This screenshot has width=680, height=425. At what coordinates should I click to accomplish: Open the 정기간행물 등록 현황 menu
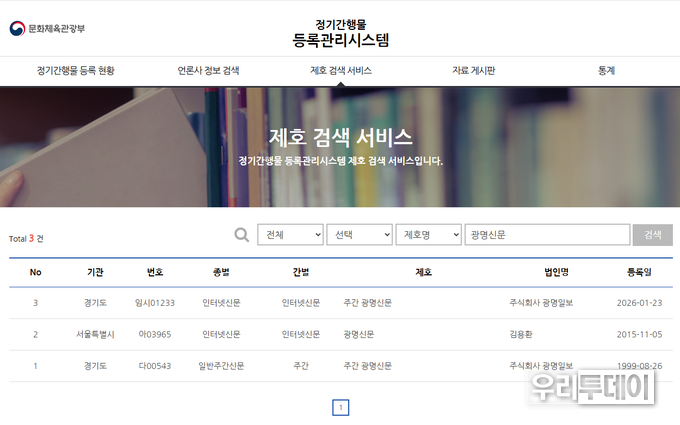pyautogui.click(x=75, y=71)
